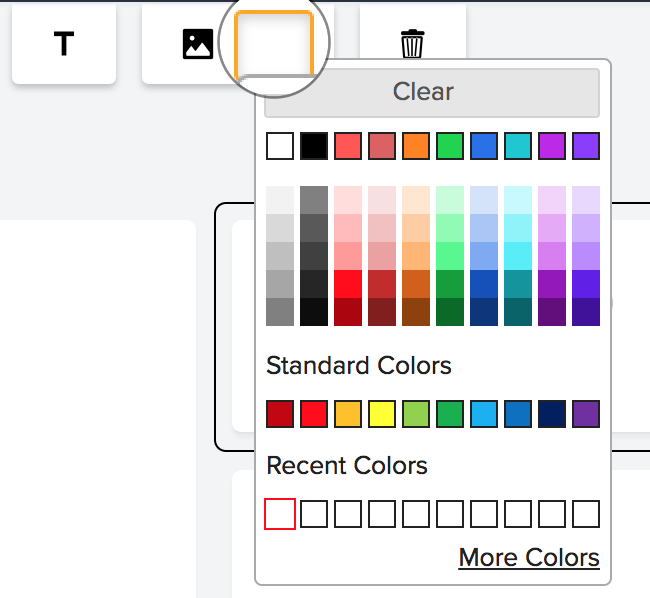Pick the magenta purple swatch in the top row
This screenshot has width=650, height=598.
coord(552,146)
